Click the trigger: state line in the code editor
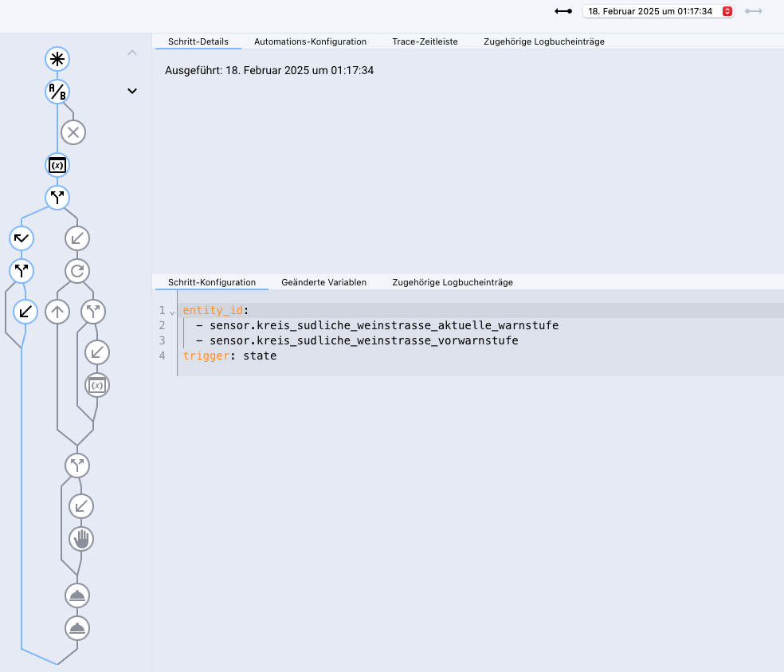Image resolution: width=784 pixels, height=672 pixels. coord(229,356)
